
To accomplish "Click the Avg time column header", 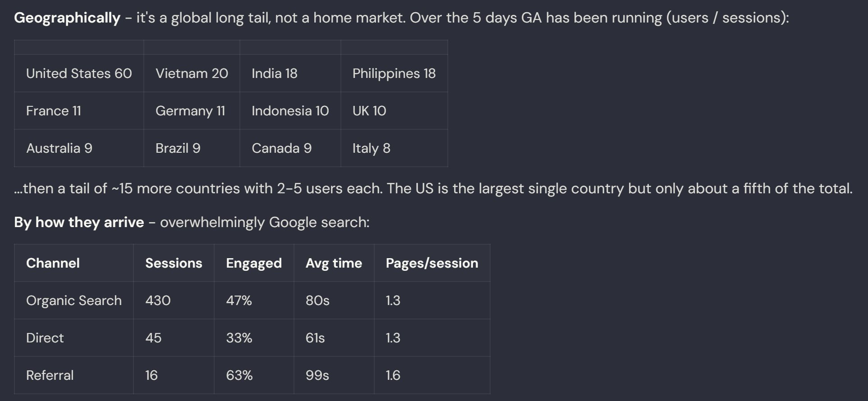I will (x=334, y=263).
